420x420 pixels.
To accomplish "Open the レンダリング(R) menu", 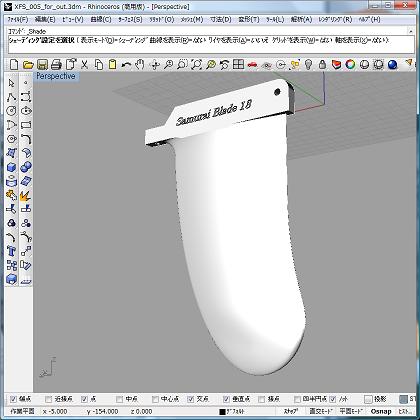I will (x=335, y=20).
